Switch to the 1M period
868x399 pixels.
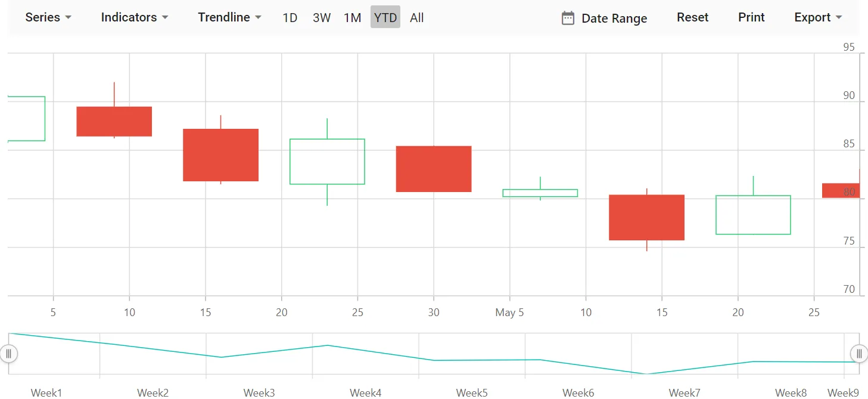point(353,17)
